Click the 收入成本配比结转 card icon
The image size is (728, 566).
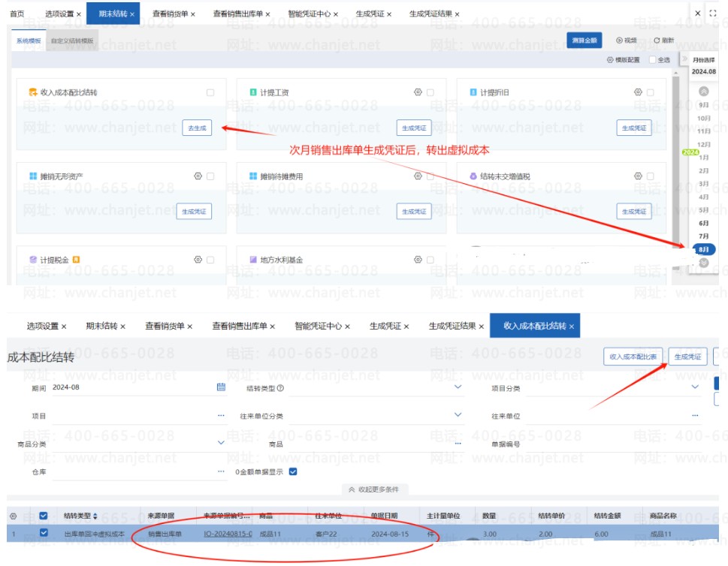[x=33, y=92]
